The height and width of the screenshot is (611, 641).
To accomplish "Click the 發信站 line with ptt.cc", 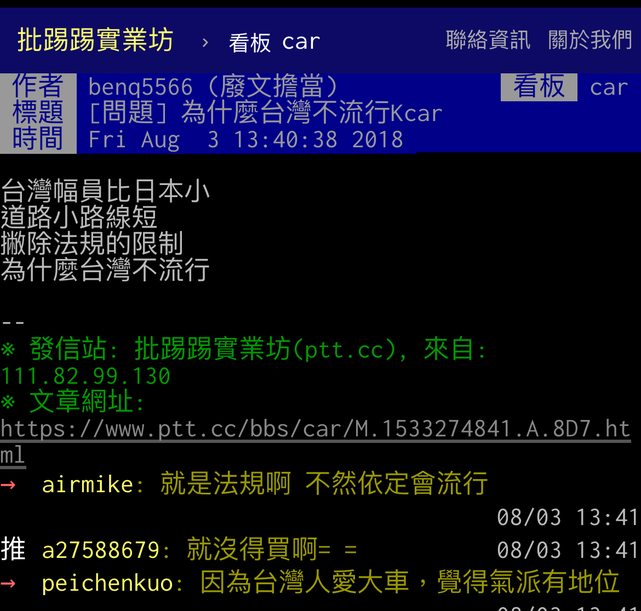I will coord(245,350).
